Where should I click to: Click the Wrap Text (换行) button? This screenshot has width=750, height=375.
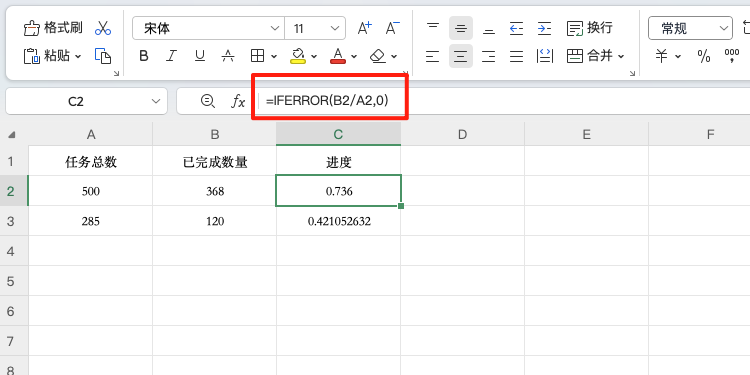tap(590, 28)
